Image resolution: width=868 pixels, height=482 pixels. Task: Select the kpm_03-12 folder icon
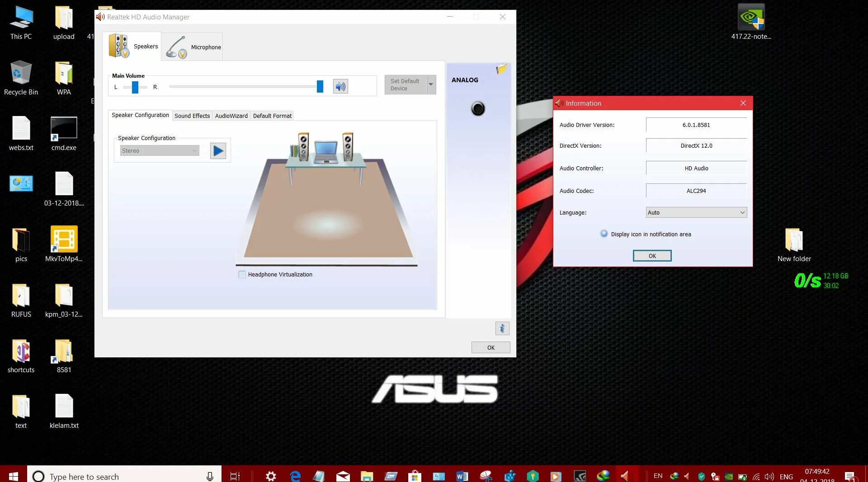click(x=64, y=300)
